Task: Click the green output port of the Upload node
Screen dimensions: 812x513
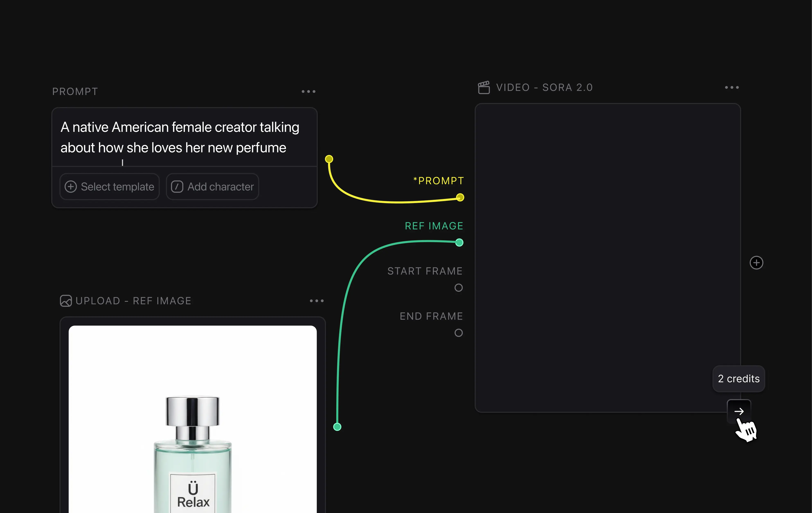Action: coord(337,427)
